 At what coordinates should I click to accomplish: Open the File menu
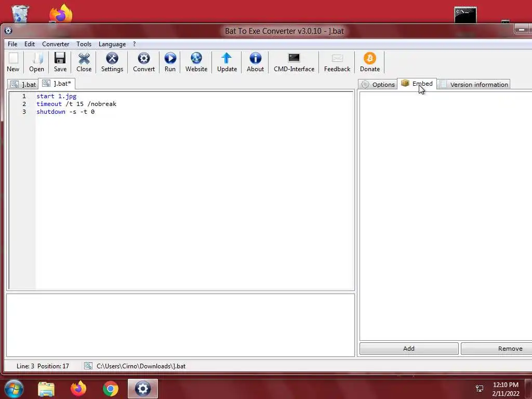tap(12, 44)
